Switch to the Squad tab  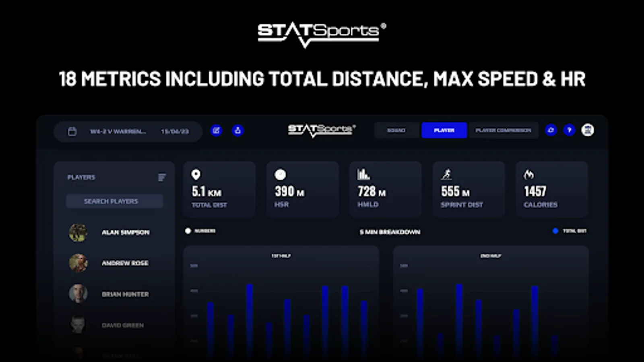(x=396, y=130)
